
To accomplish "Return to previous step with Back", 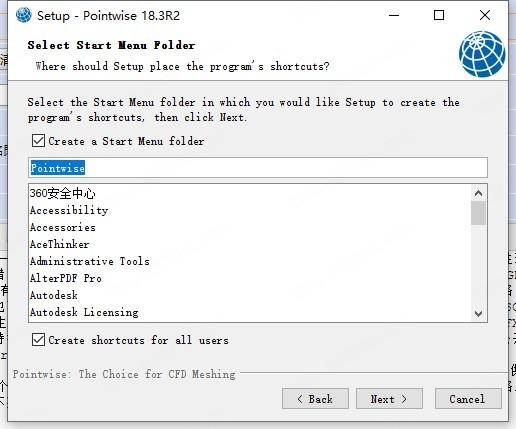I will [315, 398].
